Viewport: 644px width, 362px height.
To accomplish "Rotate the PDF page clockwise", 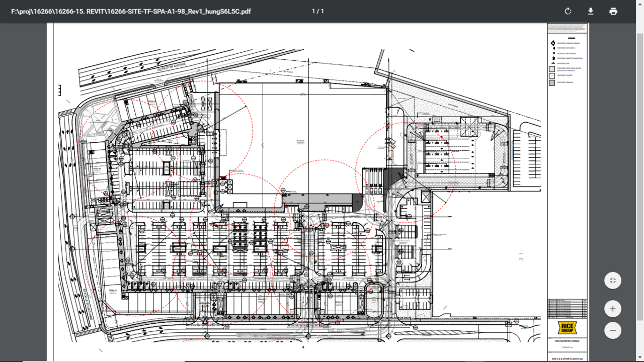I will coord(568,11).
